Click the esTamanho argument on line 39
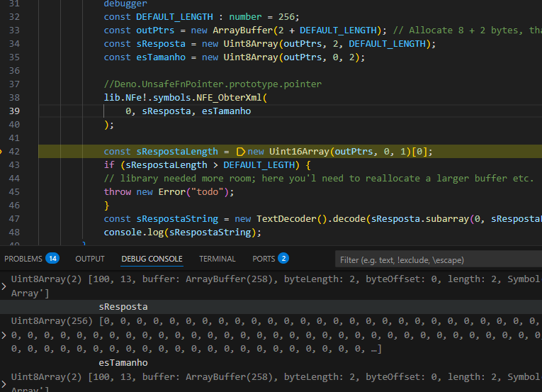Screen dimensions: 542x392 coord(226,111)
